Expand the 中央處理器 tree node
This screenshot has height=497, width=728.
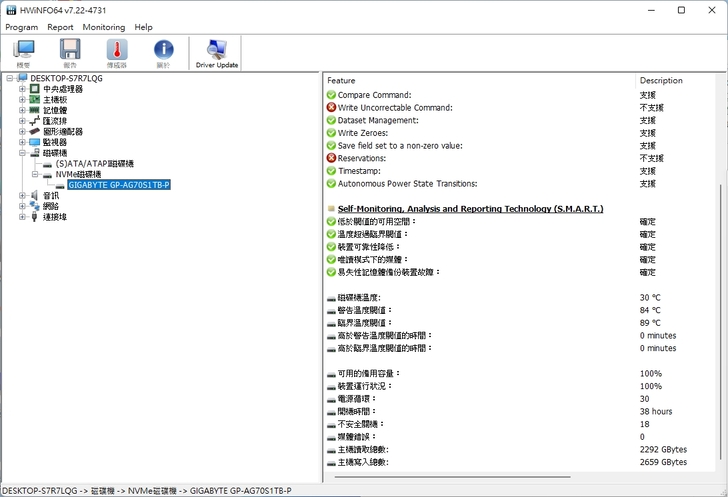(x=22, y=89)
